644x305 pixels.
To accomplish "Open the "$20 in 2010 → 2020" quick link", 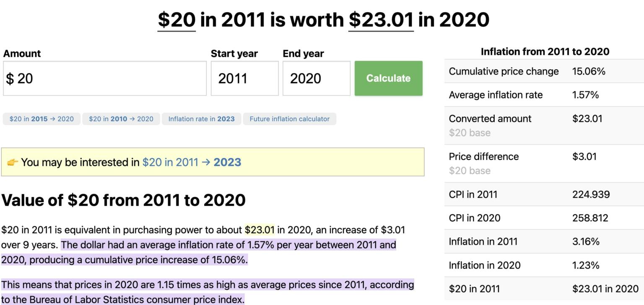I will pyautogui.click(x=122, y=119).
